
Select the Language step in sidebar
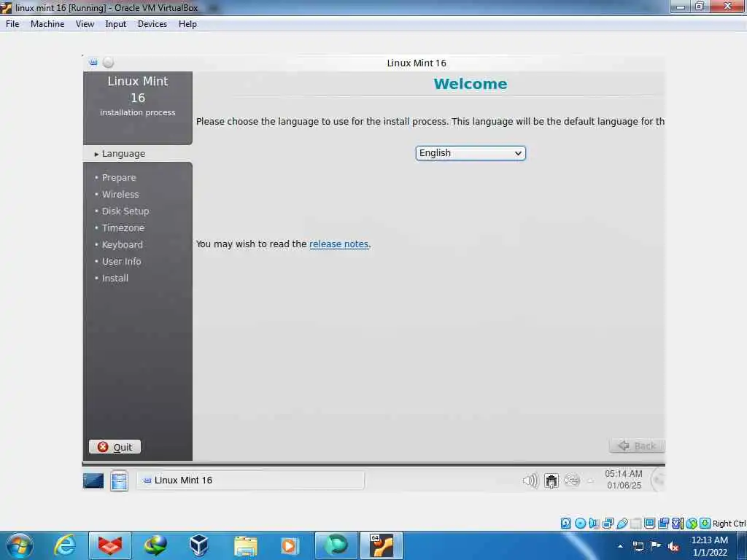click(123, 154)
